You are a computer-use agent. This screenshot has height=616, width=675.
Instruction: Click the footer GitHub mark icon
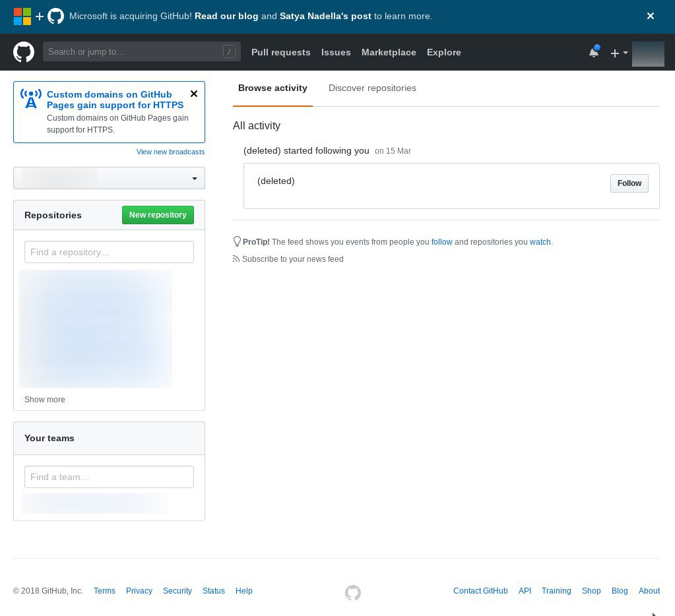[353, 593]
